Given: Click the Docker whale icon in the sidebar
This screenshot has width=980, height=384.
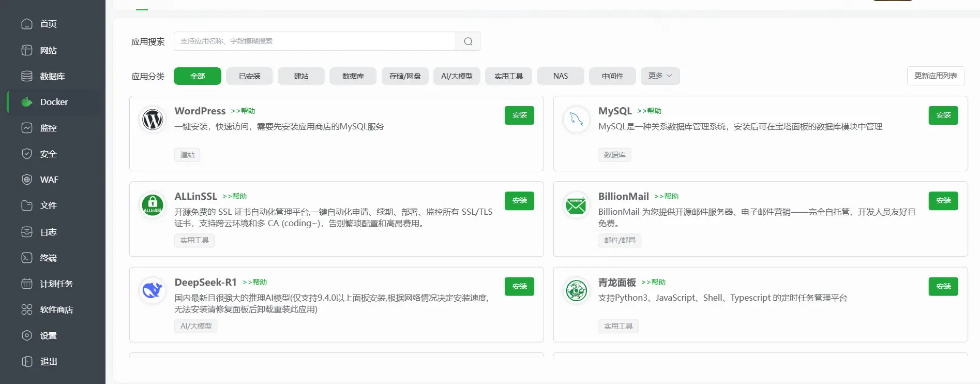Looking at the screenshot, I should click(27, 102).
